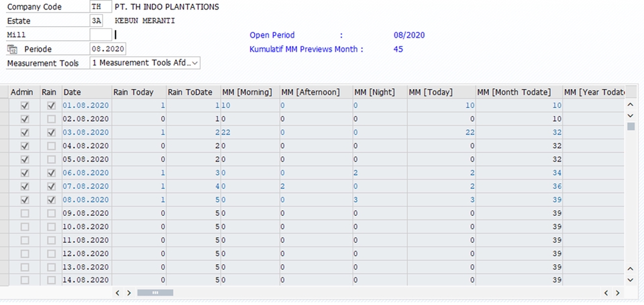Click the left horizontal scroll-left arrow
Viewport: 644px width, 305px height.
pos(117,293)
